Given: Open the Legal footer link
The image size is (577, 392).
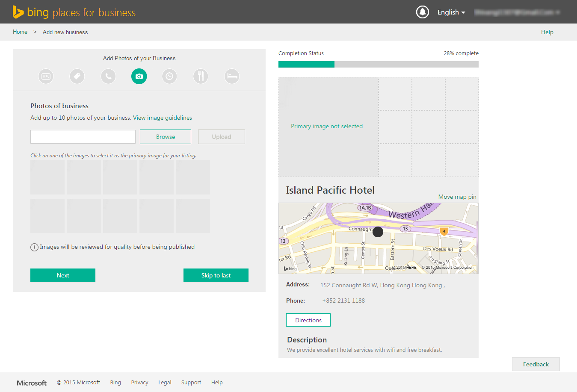Looking at the screenshot, I should (x=165, y=383).
